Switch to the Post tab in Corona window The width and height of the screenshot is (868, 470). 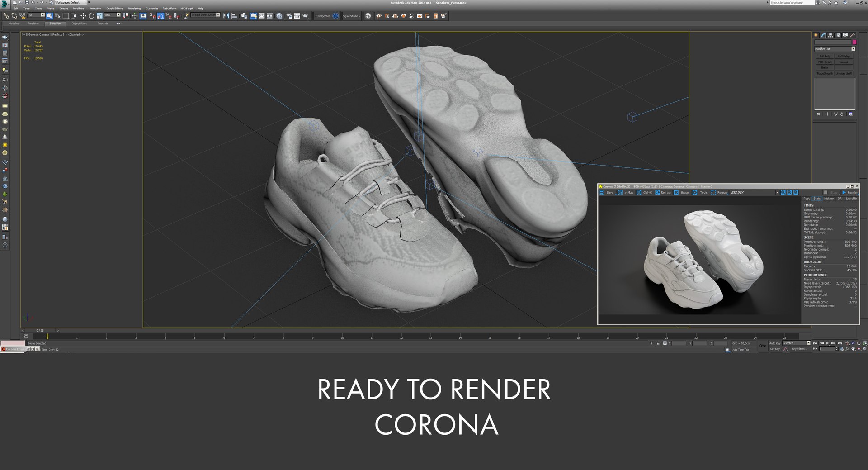coord(807,199)
